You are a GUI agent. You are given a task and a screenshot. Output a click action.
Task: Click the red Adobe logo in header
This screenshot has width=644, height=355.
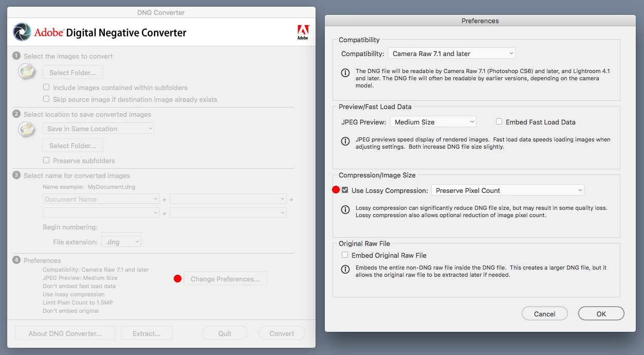point(303,32)
